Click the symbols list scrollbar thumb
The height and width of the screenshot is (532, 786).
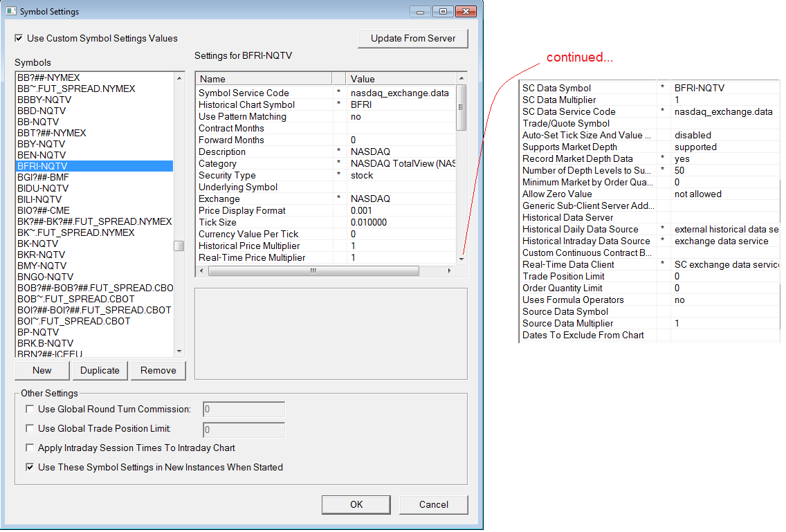tap(179, 246)
